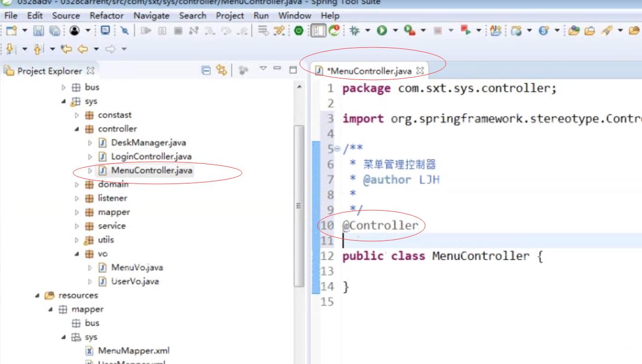Open the Run configurations dropdown arrow
The image size is (642, 364).
(396, 31)
